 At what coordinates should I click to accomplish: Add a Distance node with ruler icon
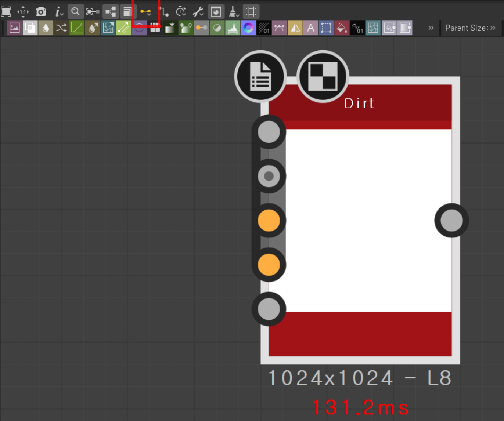(124, 28)
